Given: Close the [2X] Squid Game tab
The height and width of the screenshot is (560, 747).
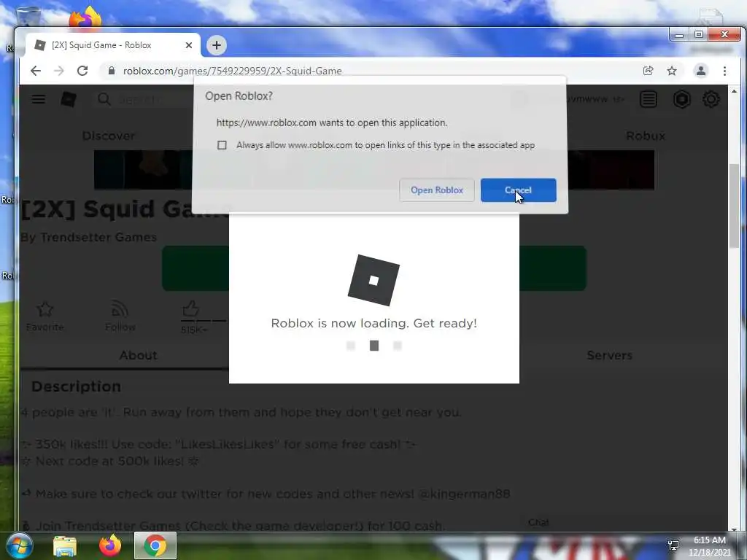Looking at the screenshot, I should (189, 45).
